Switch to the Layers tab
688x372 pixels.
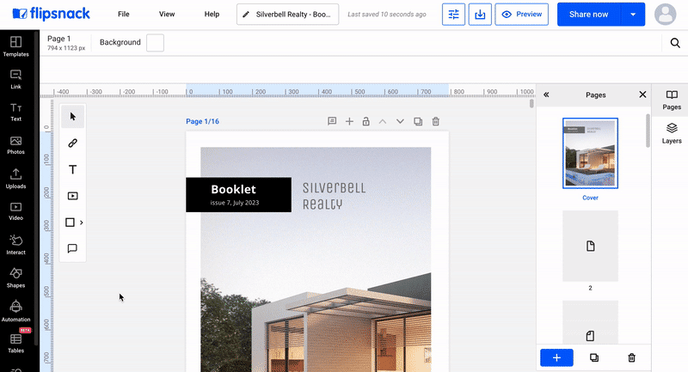pos(671,133)
